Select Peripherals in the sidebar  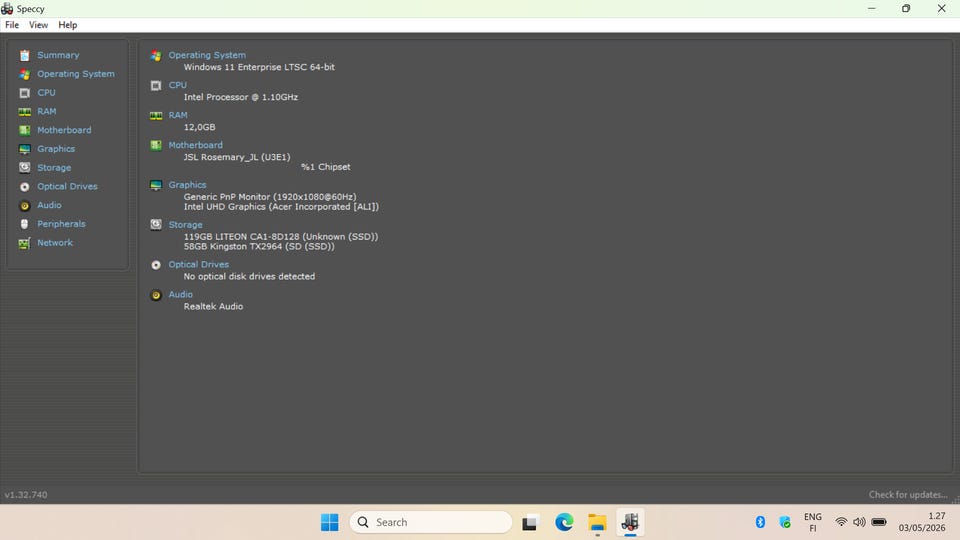click(61, 224)
